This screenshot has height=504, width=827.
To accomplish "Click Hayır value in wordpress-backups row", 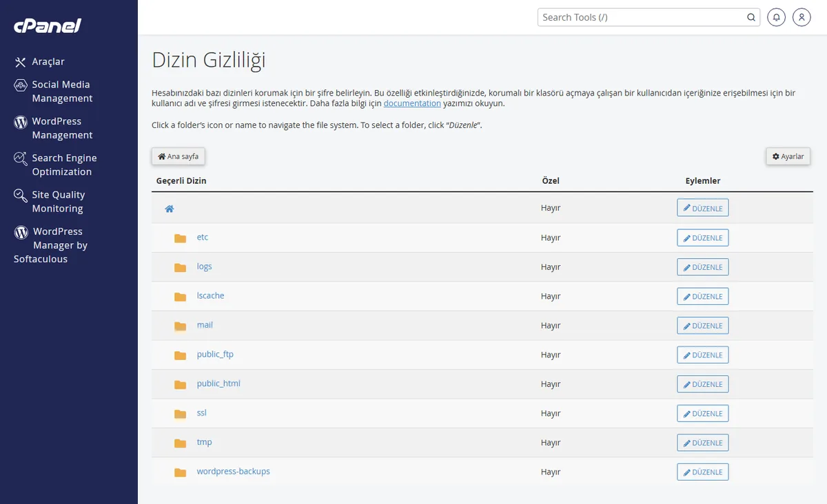I will tap(551, 472).
